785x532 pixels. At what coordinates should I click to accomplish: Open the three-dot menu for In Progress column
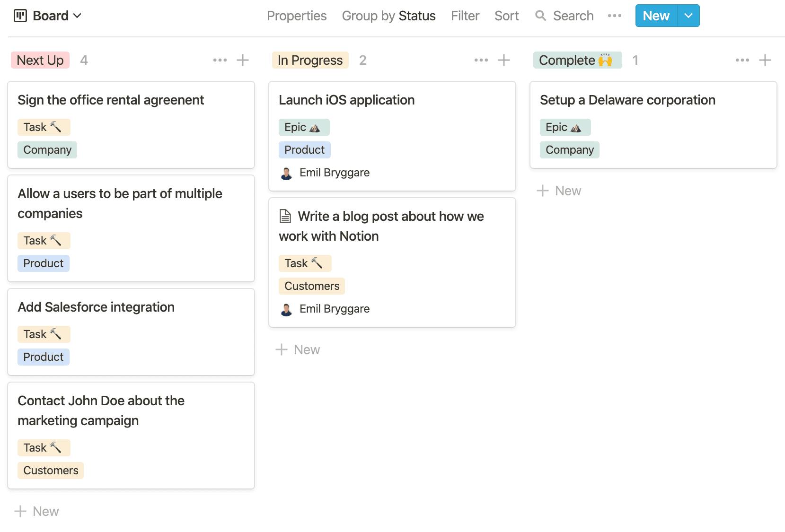click(x=481, y=60)
